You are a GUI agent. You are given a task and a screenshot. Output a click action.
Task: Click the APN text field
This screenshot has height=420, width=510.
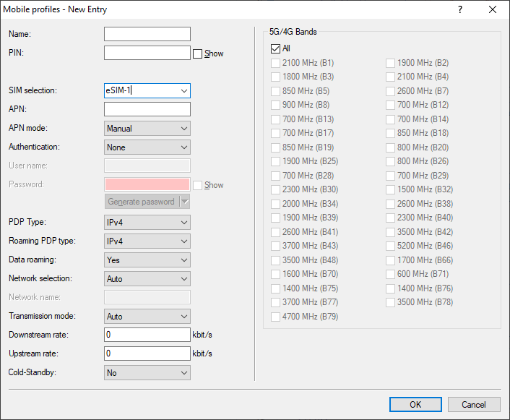tap(147, 109)
